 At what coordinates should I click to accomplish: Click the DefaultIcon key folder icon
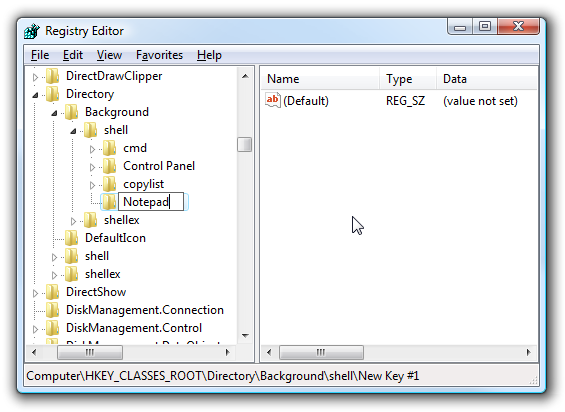(x=71, y=238)
